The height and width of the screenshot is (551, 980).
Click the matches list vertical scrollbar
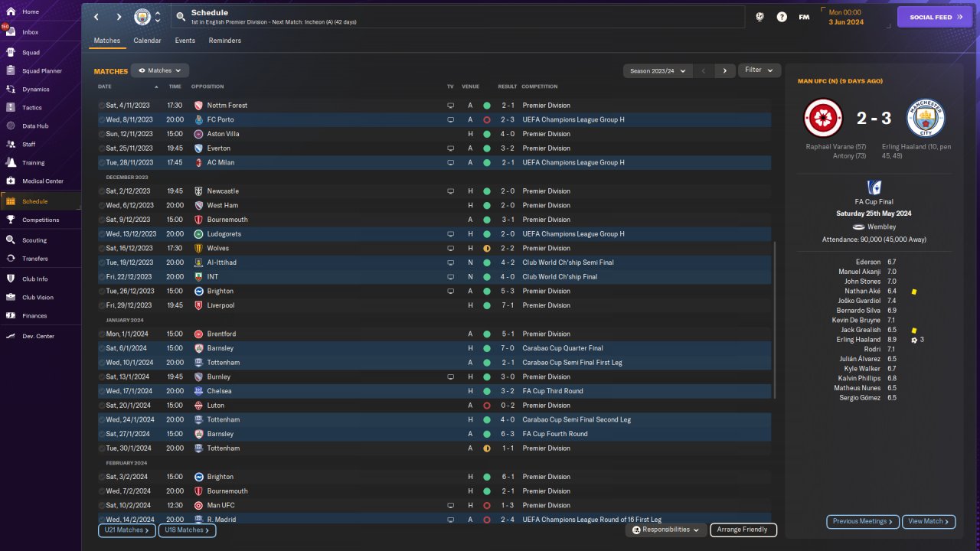776,320
